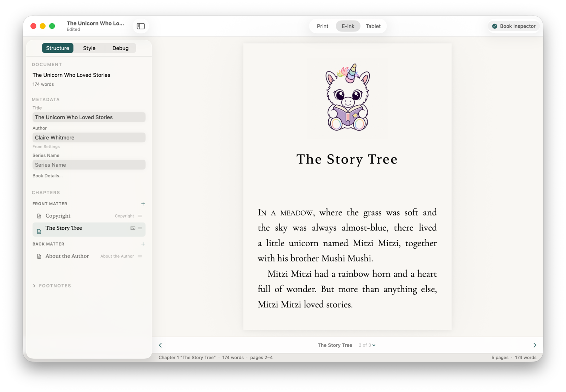The width and height of the screenshot is (566, 392).
Task: Switch preview to E-ink mode
Action: [x=348, y=26]
